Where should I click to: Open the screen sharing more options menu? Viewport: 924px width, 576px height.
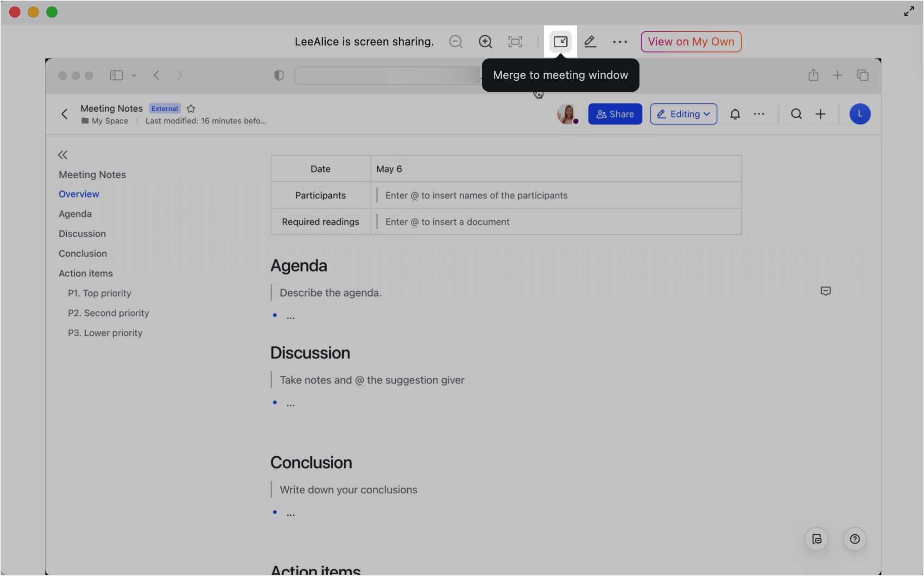tap(620, 42)
